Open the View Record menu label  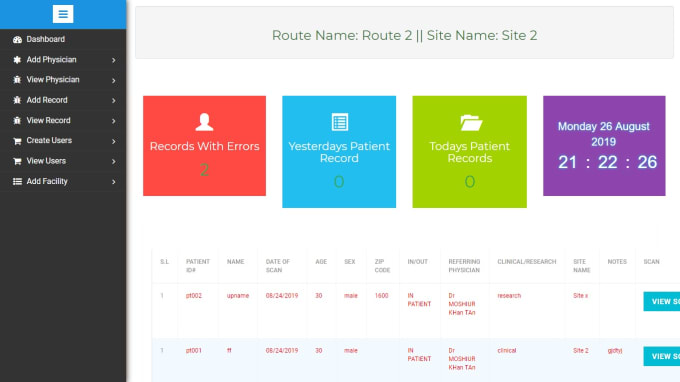coord(48,121)
